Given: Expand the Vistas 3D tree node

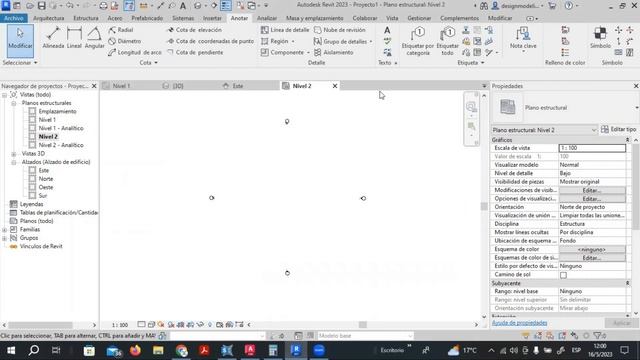Looking at the screenshot, I should pos(13,154).
